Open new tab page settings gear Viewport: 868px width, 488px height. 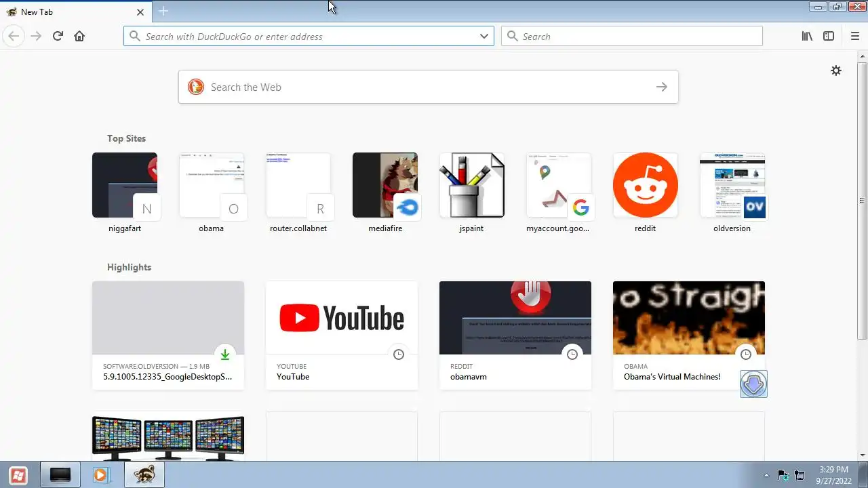click(836, 70)
